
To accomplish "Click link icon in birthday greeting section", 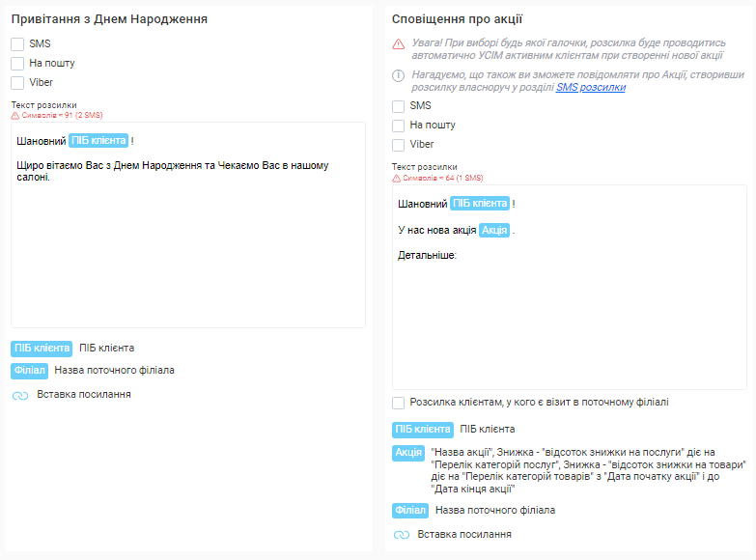I will point(20,395).
